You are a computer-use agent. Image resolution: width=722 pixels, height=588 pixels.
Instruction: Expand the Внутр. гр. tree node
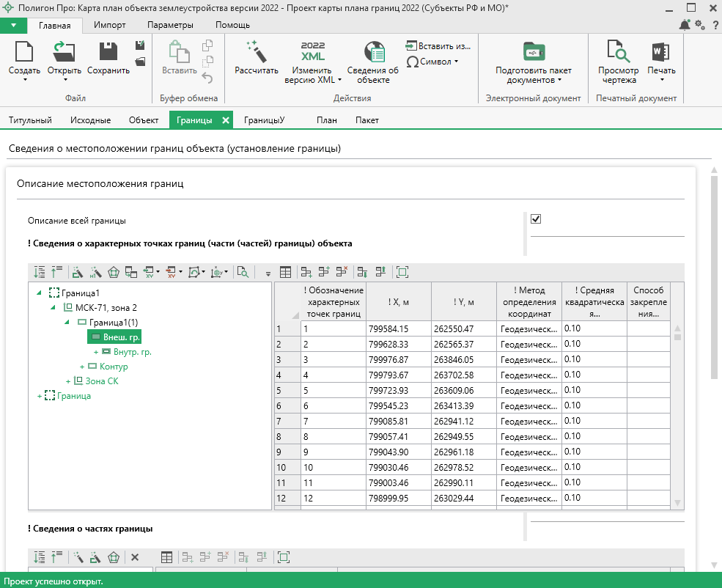coord(96,352)
